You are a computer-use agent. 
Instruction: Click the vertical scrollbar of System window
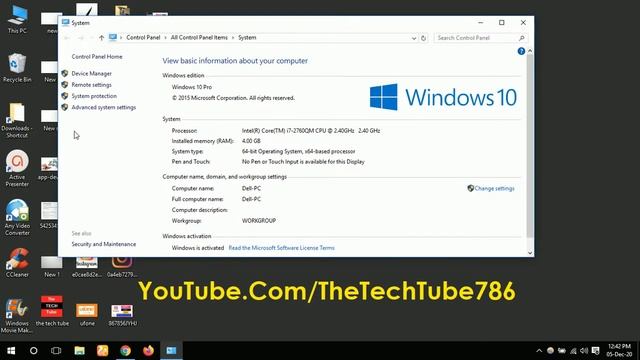pos(530,145)
